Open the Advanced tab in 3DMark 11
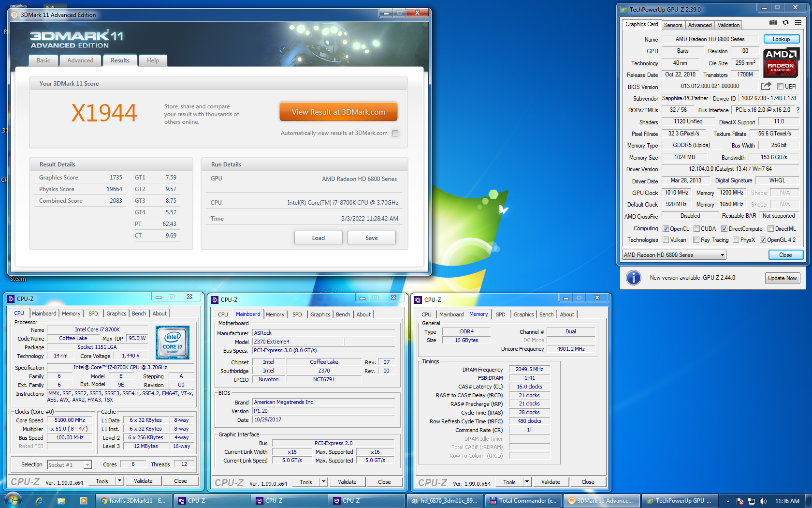The image size is (812, 508). pos(80,60)
